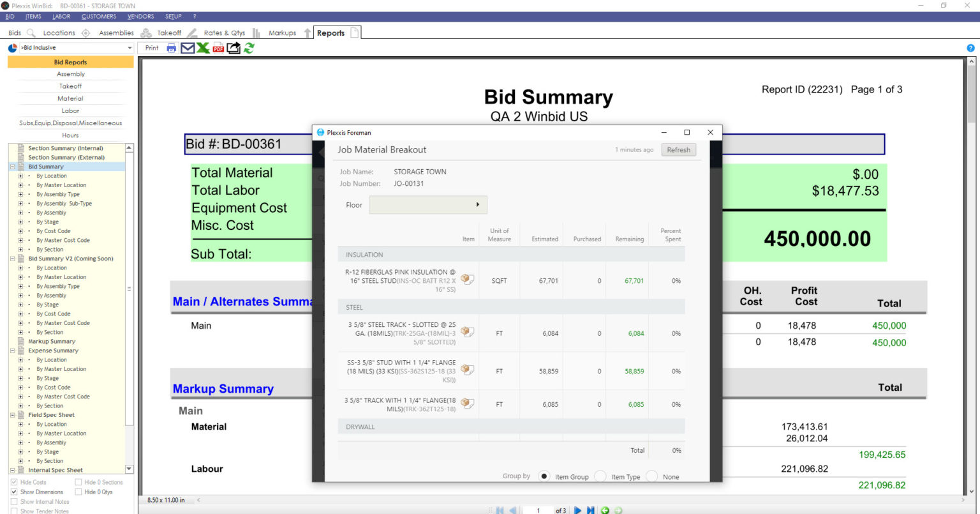Click the blue help question mark icon
This screenshot has height=514, width=980.
coord(970,48)
